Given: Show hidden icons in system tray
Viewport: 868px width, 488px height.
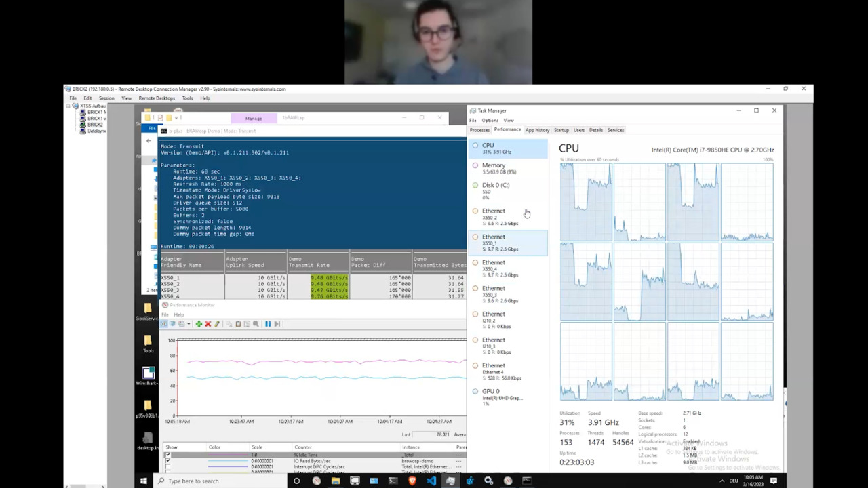Looking at the screenshot, I should (x=722, y=481).
